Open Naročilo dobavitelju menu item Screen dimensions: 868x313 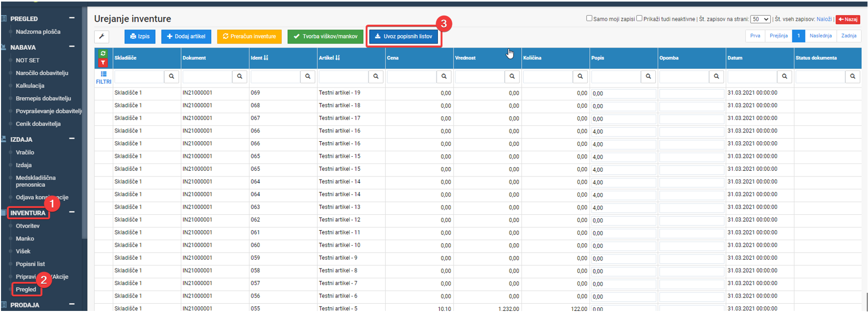coord(42,73)
